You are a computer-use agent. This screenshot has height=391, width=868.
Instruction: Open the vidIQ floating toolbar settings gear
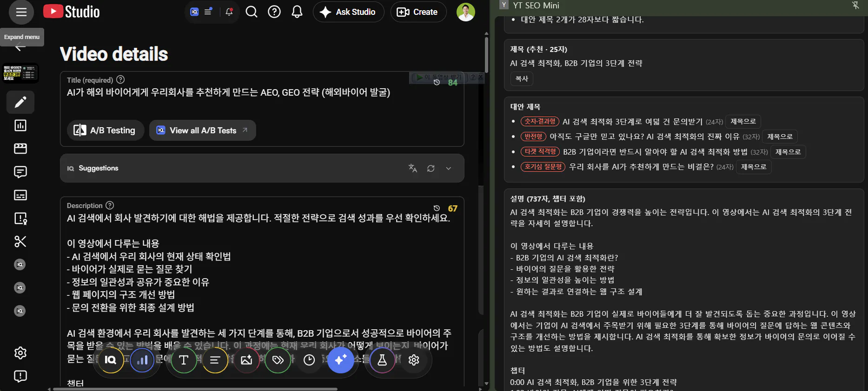[414, 360]
